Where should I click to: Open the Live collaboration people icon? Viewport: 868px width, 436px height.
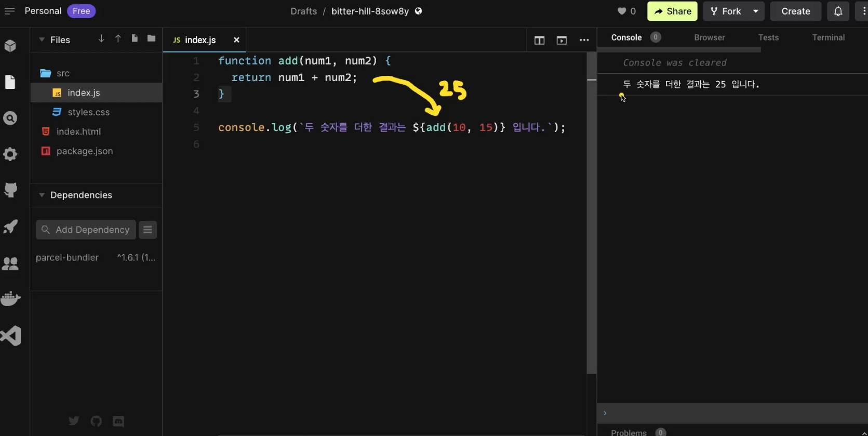(x=10, y=263)
